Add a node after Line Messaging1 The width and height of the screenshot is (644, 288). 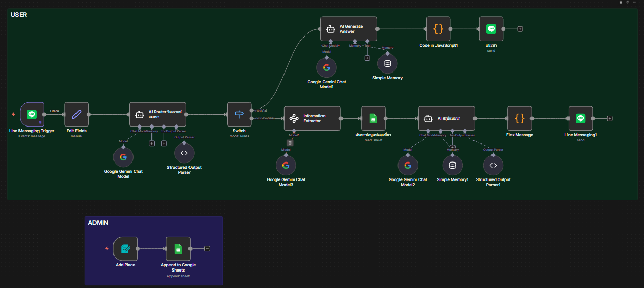pos(610,118)
